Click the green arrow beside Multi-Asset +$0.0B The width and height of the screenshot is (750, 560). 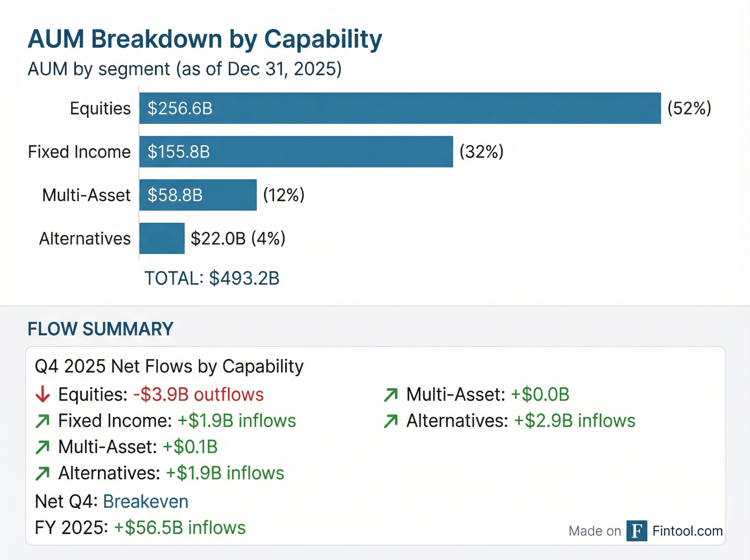pyautogui.click(x=391, y=395)
